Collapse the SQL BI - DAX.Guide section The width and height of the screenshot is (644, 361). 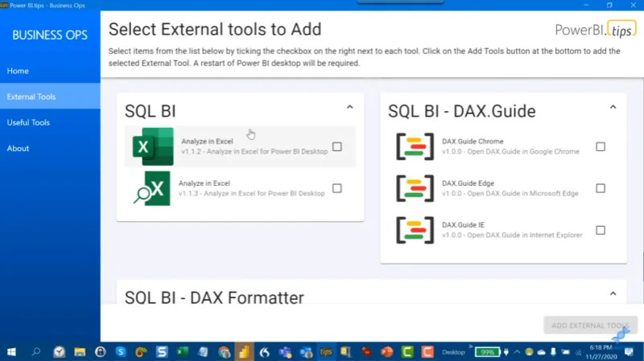pyautogui.click(x=613, y=108)
